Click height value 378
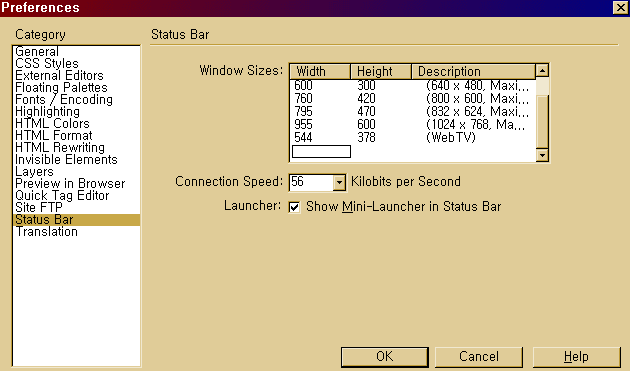This screenshot has height=371, width=630. tap(366, 137)
